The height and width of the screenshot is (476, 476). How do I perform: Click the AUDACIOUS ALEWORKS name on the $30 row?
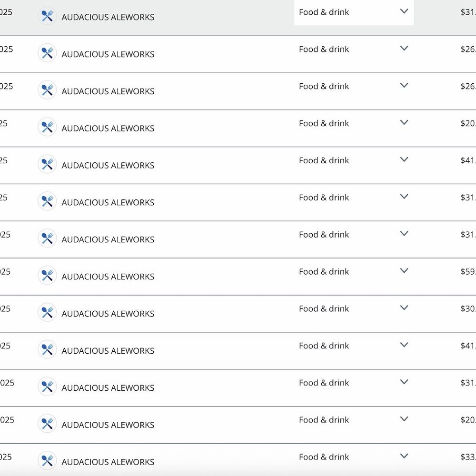[108, 314]
